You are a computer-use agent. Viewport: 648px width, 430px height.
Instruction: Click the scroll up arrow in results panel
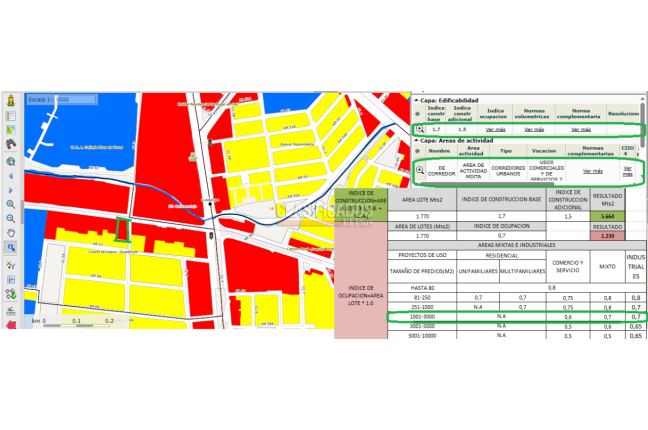[642, 99]
